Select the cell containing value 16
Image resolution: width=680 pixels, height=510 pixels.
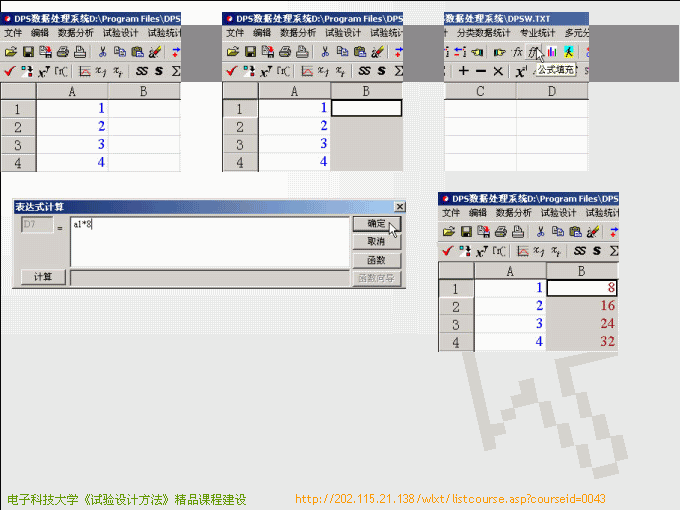point(582,306)
